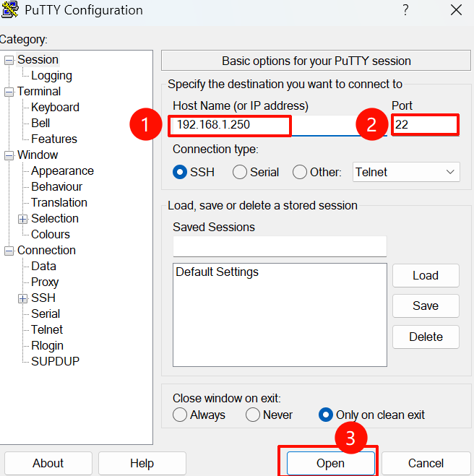Select the SSH connection type radio button

[x=181, y=172]
